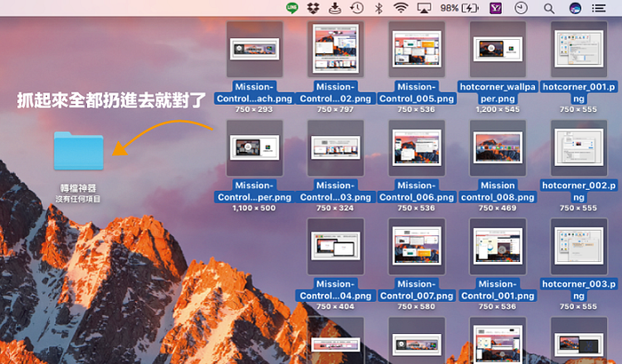The width and height of the screenshot is (622, 364).
Task: Click the hotcorner_003.png file name
Action: (x=578, y=289)
